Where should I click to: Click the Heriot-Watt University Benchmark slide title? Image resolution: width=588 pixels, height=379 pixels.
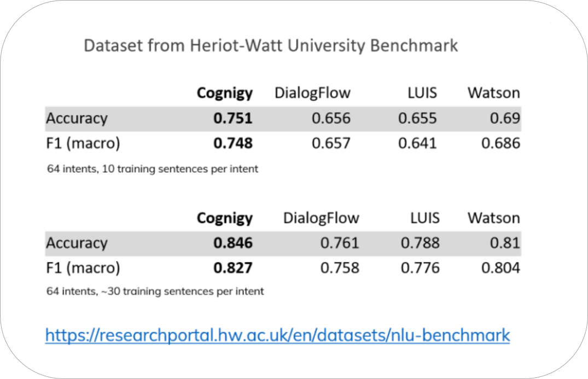pyautogui.click(x=271, y=46)
